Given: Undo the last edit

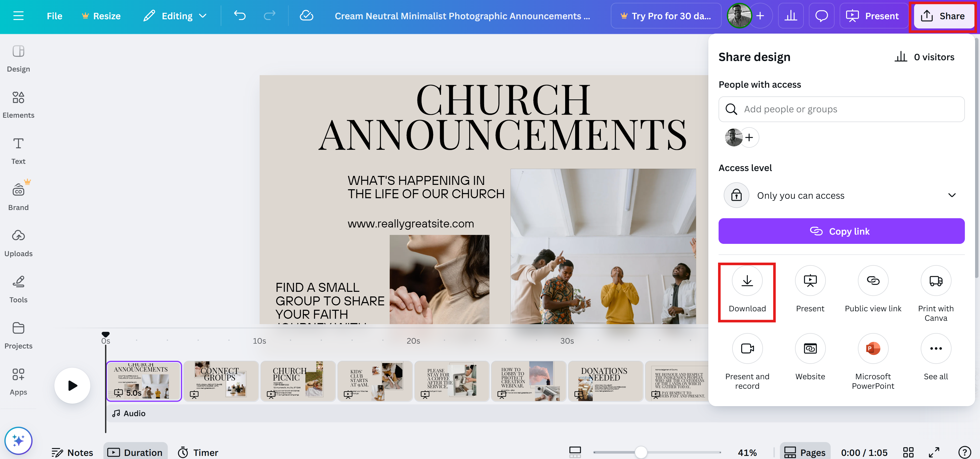Looking at the screenshot, I should click(240, 16).
